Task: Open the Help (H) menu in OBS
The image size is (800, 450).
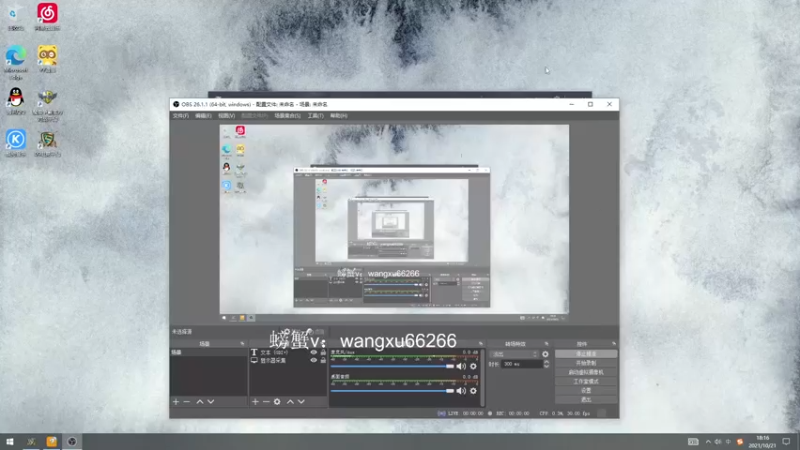Action: point(339,116)
